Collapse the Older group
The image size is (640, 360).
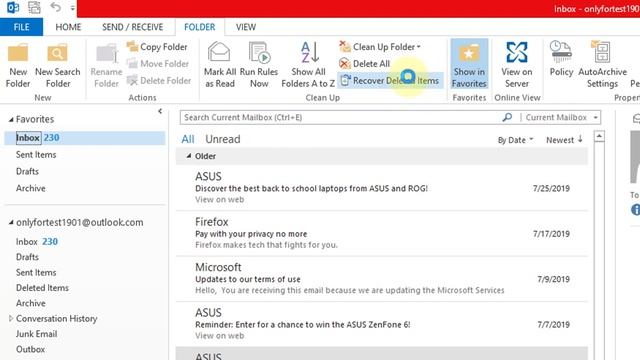(x=189, y=156)
